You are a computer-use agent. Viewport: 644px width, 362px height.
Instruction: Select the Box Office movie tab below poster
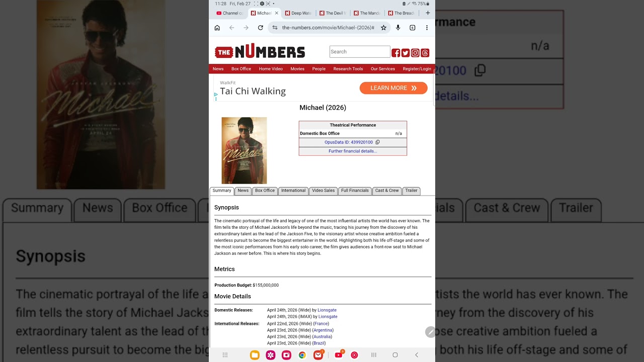click(265, 191)
